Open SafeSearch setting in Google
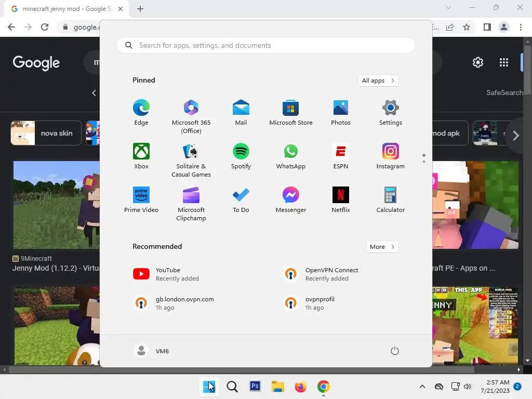 coord(504,92)
